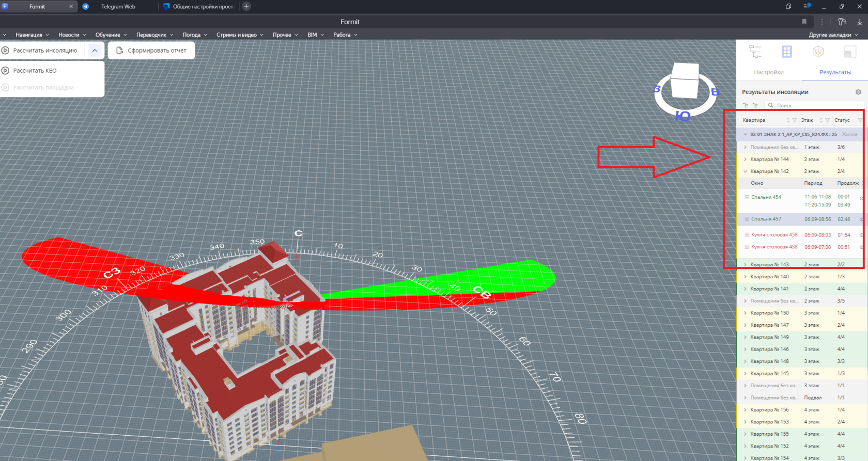
Task: Collapse the 03-01-ЗНАК model group
Action: coord(745,134)
